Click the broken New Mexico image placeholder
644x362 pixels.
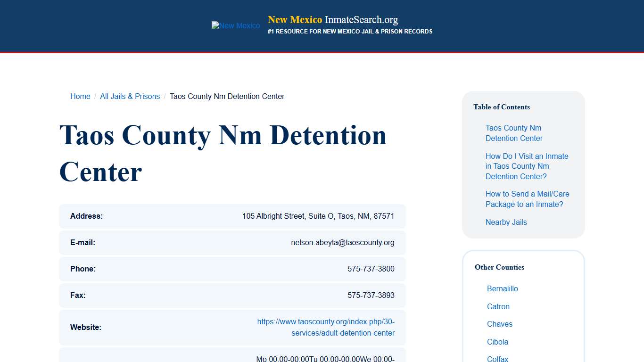coord(235,25)
